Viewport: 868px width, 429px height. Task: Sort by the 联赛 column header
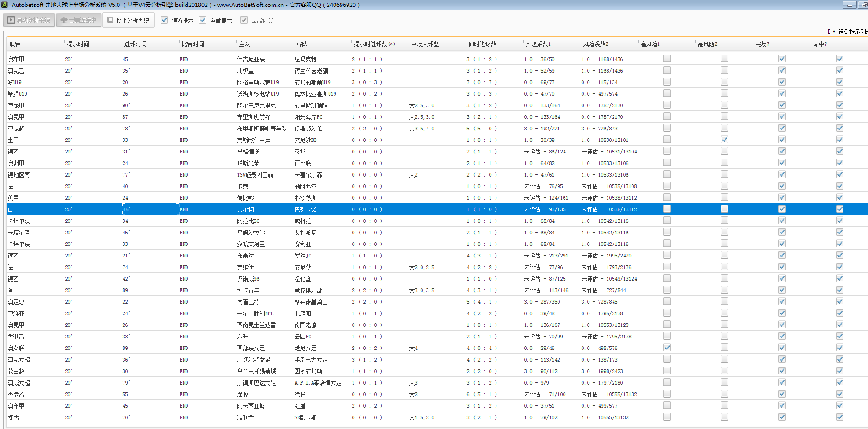click(x=15, y=44)
